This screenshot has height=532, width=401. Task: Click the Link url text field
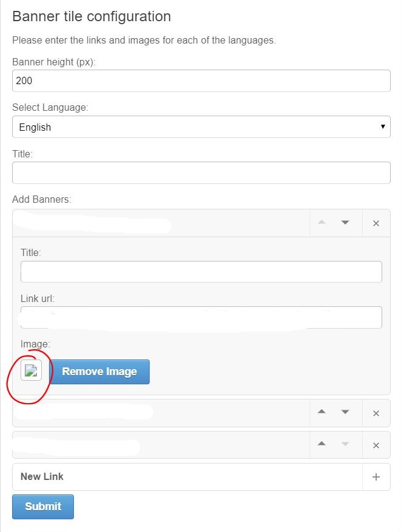click(201, 317)
